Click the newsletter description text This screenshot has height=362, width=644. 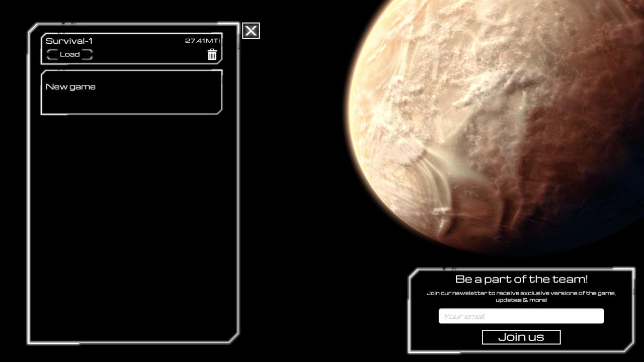[521, 296]
